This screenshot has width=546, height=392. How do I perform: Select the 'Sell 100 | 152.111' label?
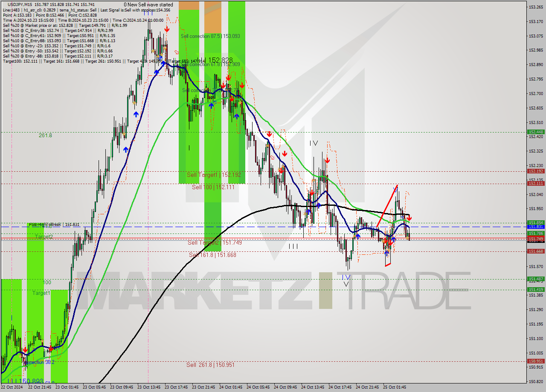point(213,187)
